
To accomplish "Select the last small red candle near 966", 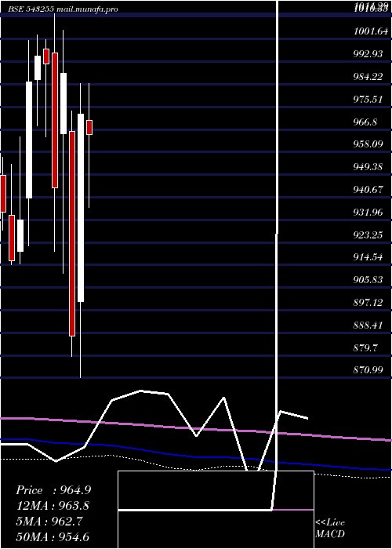I will [x=89, y=127].
